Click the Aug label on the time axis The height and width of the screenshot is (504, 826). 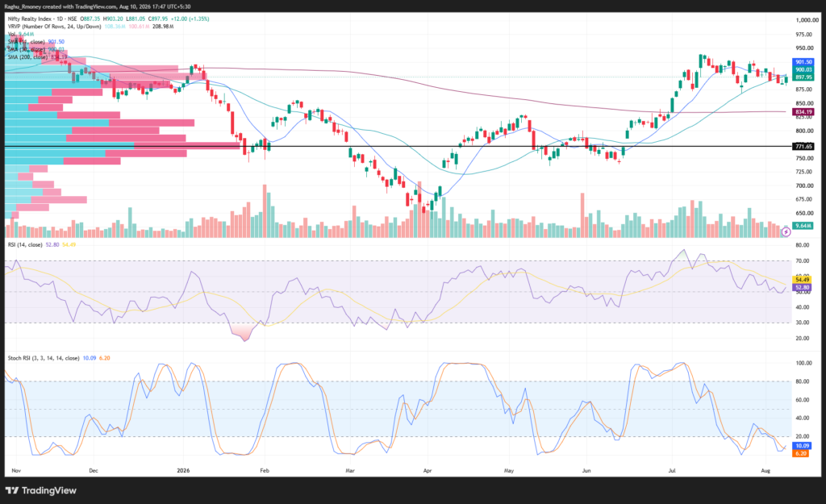pyautogui.click(x=766, y=471)
